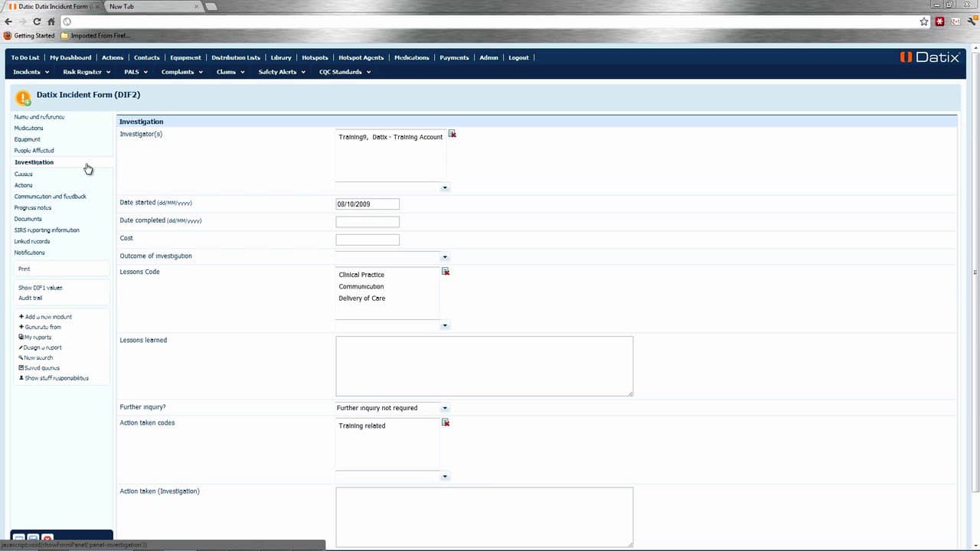Open the Safety Alerts menu
This screenshot has width=980, height=551.
pyautogui.click(x=282, y=72)
